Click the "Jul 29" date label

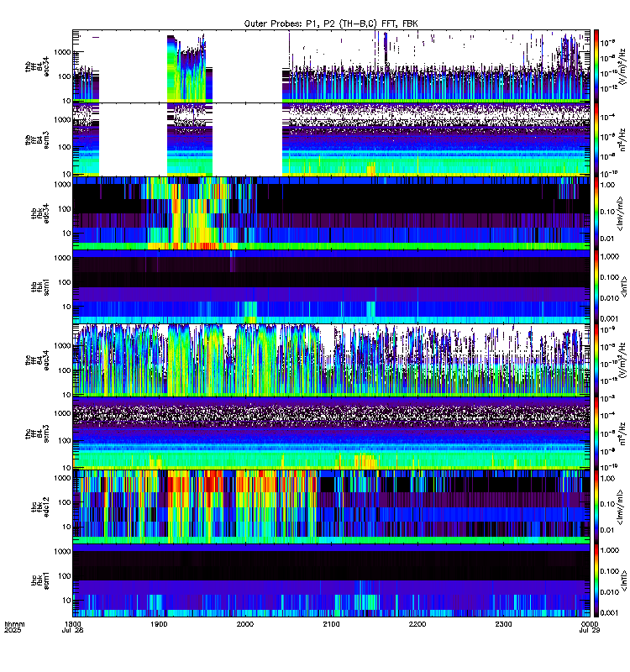[x=590, y=631]
